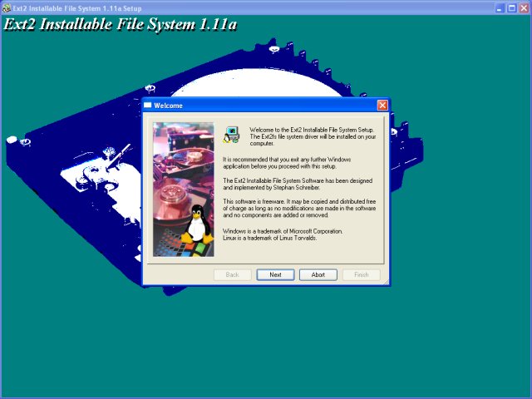Click the 'Welcome' dialog title text

[168, 106]
